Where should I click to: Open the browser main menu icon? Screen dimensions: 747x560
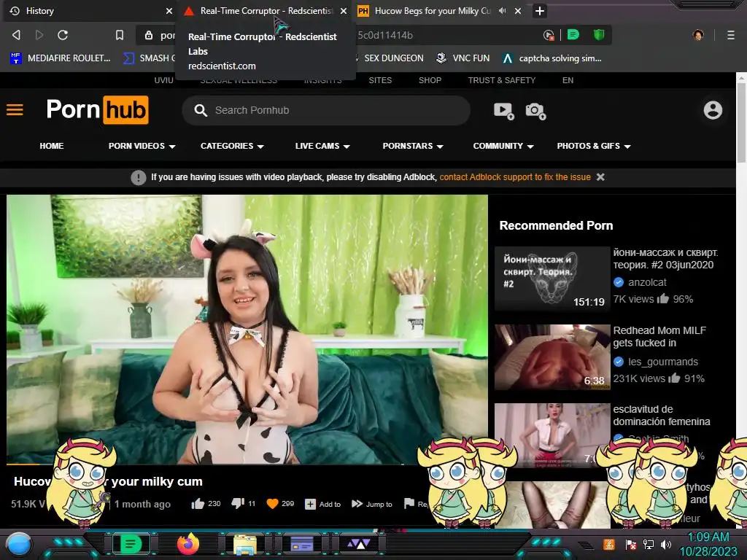[x=731, y=35]
